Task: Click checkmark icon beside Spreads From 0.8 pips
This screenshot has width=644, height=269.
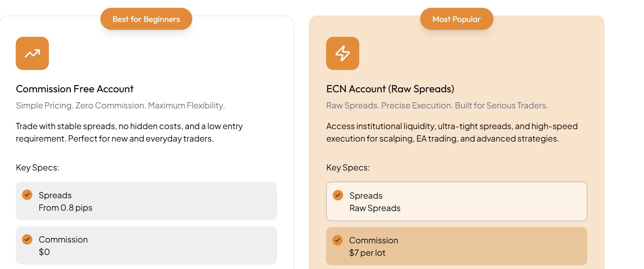Action: pos(27,195)
